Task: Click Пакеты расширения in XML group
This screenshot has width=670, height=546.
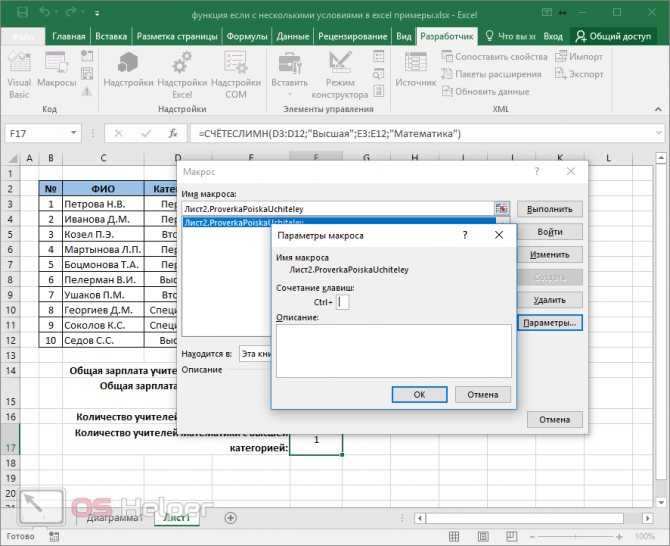Action: 491,74
